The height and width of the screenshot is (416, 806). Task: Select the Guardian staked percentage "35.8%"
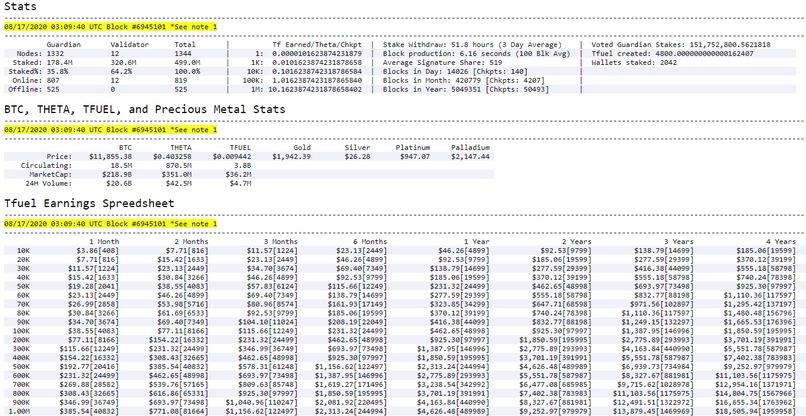pyautogui.click(x=57, y=71)
